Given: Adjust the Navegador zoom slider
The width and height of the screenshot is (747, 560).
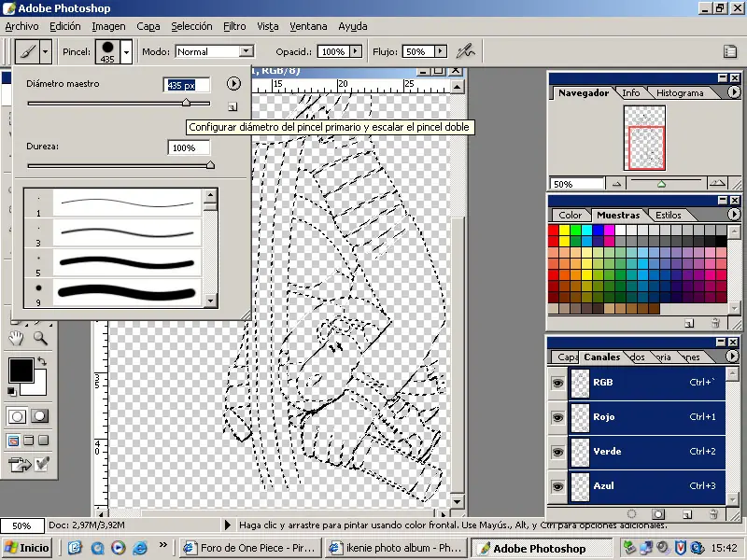Looking at the screenshot, I should (x=661, y=184).
